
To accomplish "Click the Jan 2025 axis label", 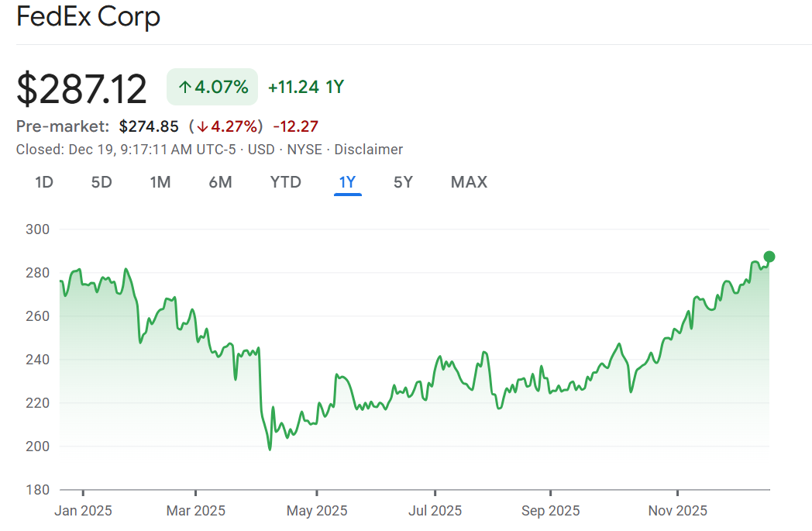I will point(84,511).
